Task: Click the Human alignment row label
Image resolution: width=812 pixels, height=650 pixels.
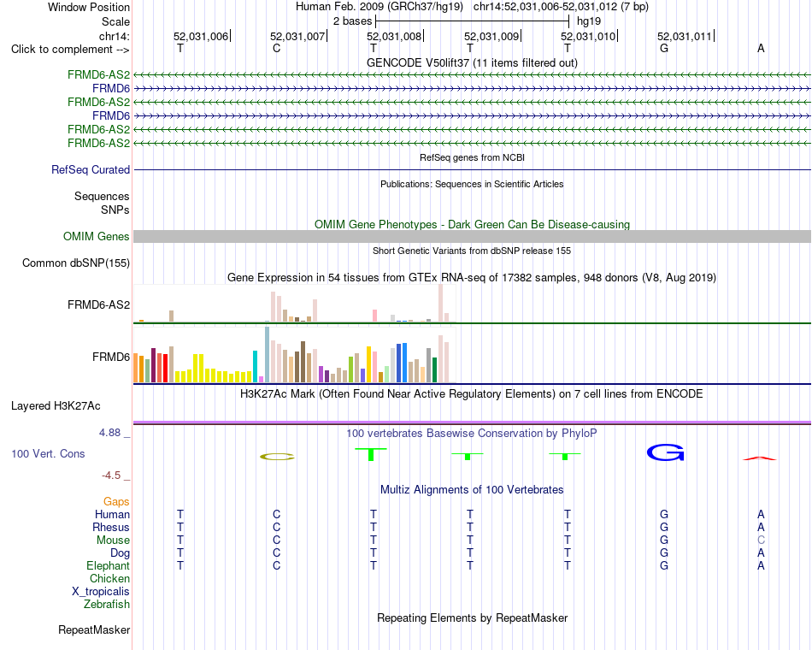Action: tap(112, 514)
